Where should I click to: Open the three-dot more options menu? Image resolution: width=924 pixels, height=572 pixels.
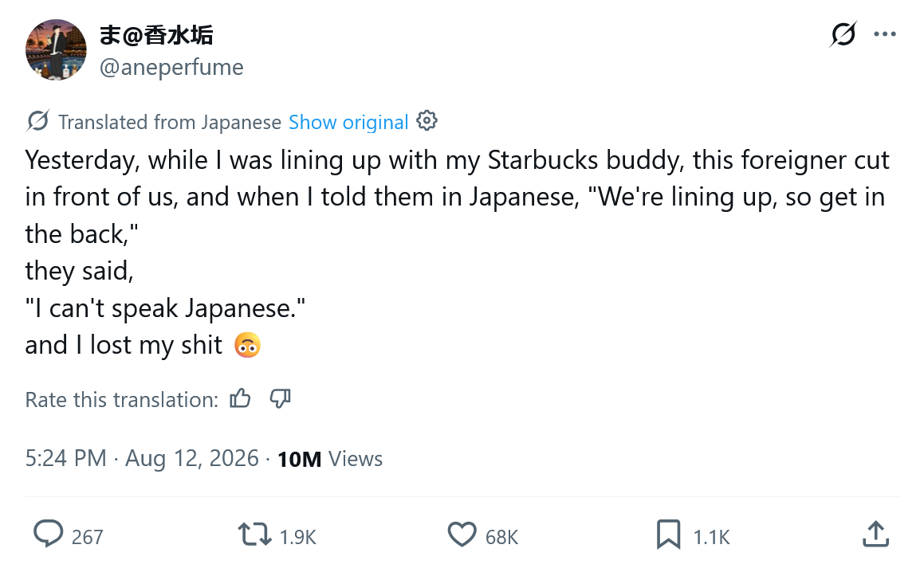click(x=885, y=34)
